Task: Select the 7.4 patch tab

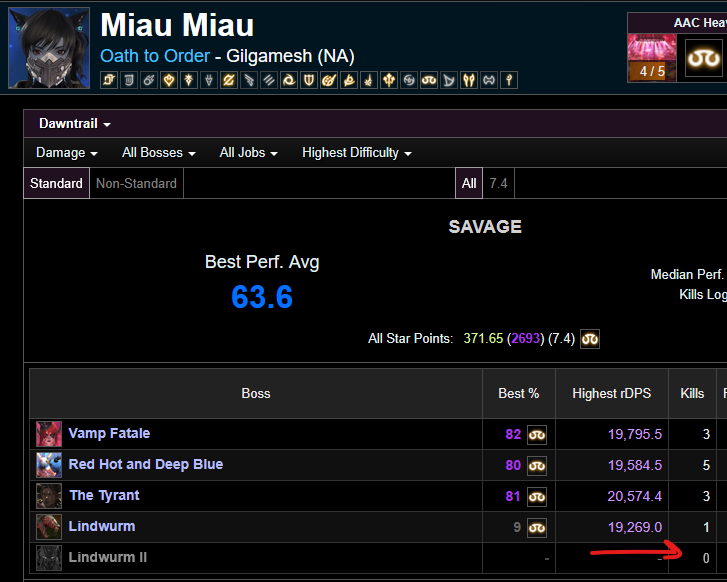Action: pyautogui.click(x=498, y=183)
